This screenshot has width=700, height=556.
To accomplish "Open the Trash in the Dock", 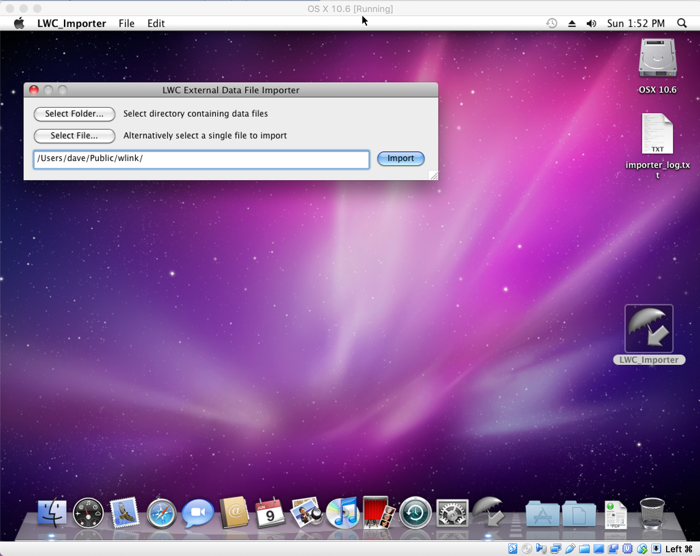I will (x=652, y=514).
